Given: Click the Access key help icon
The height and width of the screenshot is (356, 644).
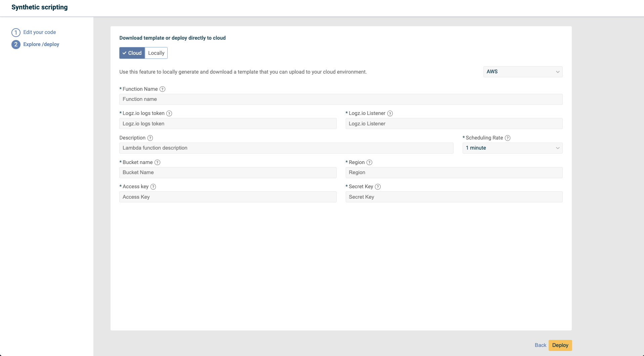Looking at the screenshot, I should tap(153, 187).
